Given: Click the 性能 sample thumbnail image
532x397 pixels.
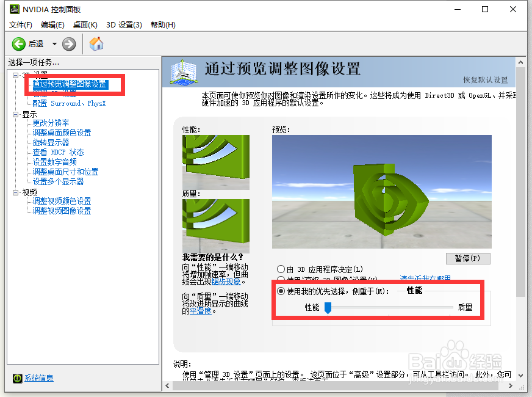Looking at the screenshot, I should click(x=216, y=162).
